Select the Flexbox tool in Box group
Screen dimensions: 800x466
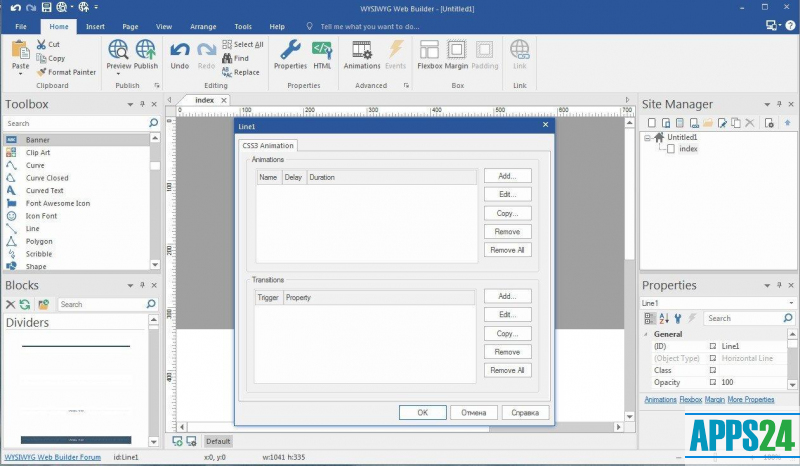(x=429, y=53)
